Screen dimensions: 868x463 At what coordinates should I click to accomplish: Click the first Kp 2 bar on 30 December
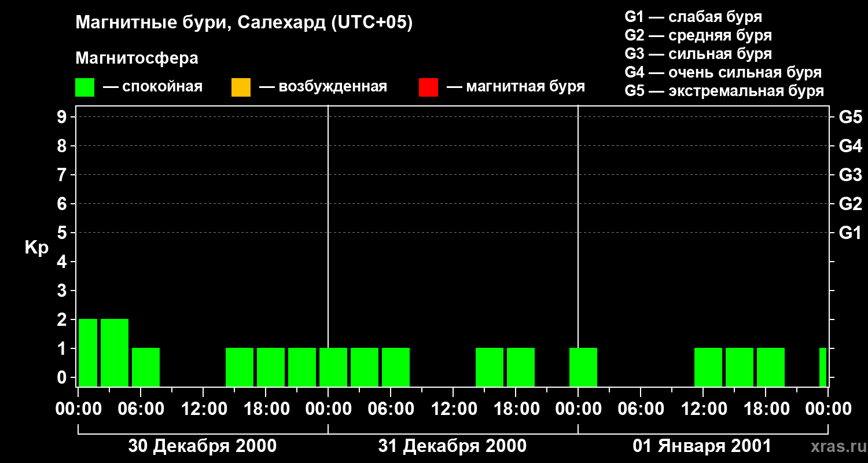88,352
